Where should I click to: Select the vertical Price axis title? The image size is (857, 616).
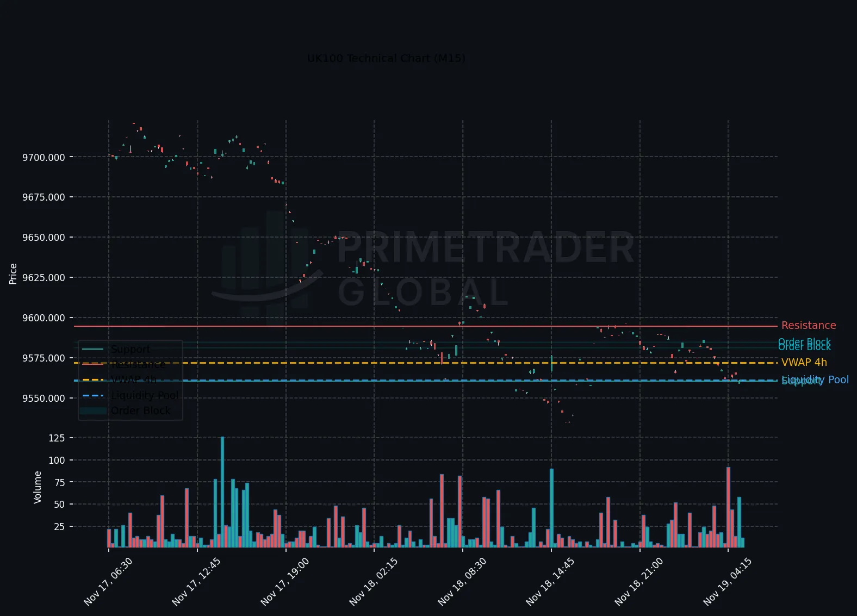point(13,273)
